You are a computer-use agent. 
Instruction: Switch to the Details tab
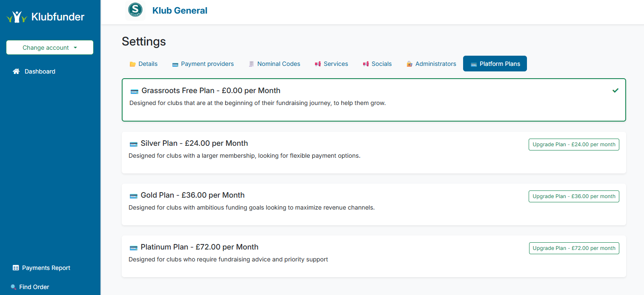[143, 64]
